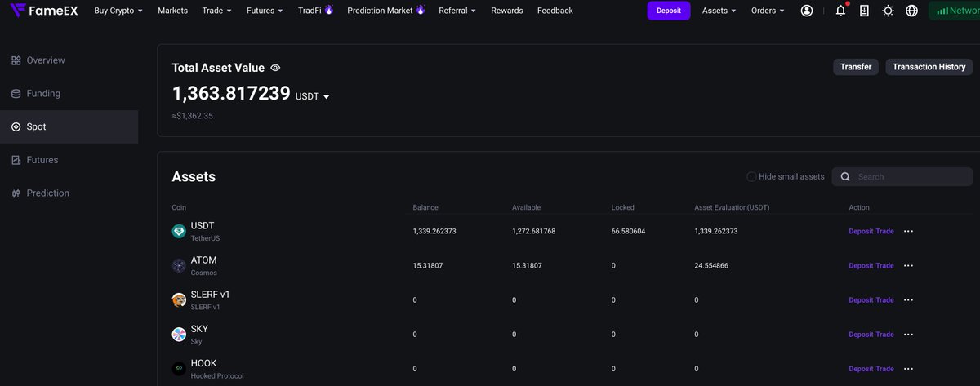Click the USDT coin icon
Screen dimensions: 980x386
tap(179, 232)
